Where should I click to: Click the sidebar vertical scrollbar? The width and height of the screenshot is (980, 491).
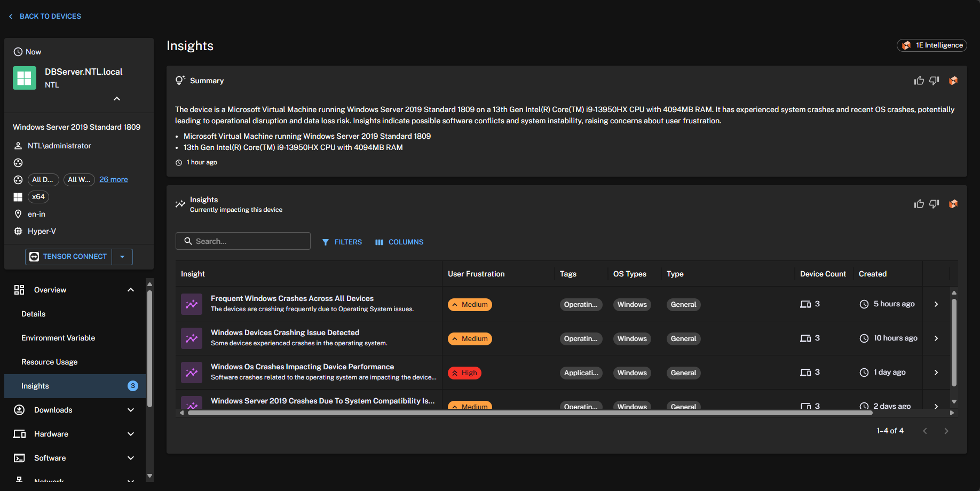(x=149, y=349)
